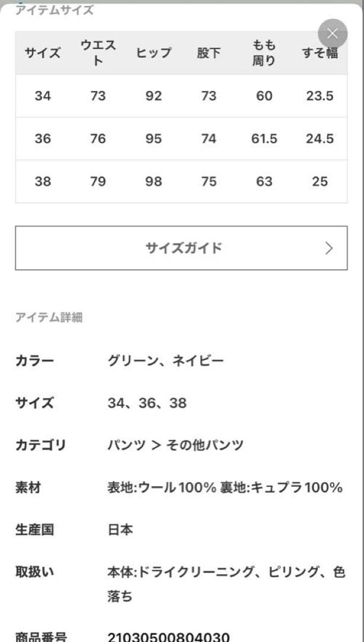This screenshot has width=364, height=642.
Task: Select size 38 in the table
Action: (42, 181)
